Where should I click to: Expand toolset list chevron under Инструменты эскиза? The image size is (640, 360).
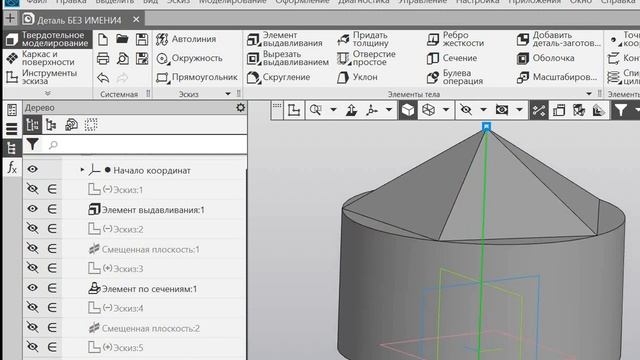pyautogui.click(x=48, y=93)
